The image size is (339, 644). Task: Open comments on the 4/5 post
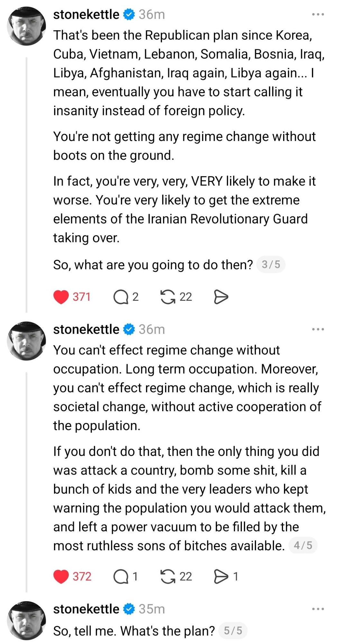[121, 576]
